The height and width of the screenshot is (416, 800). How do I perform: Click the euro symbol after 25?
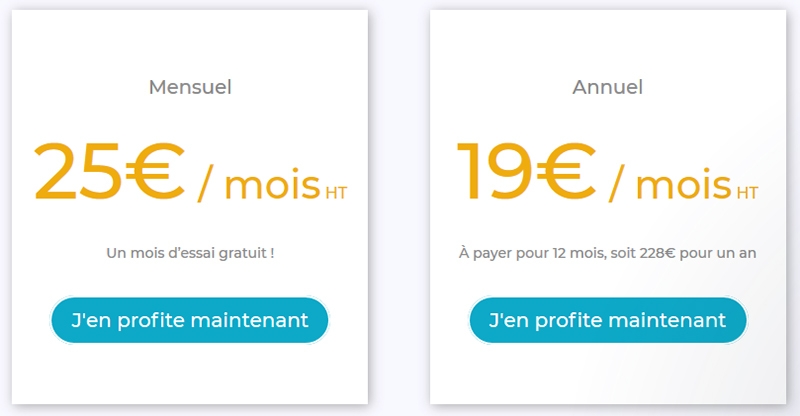click(155, 171)
